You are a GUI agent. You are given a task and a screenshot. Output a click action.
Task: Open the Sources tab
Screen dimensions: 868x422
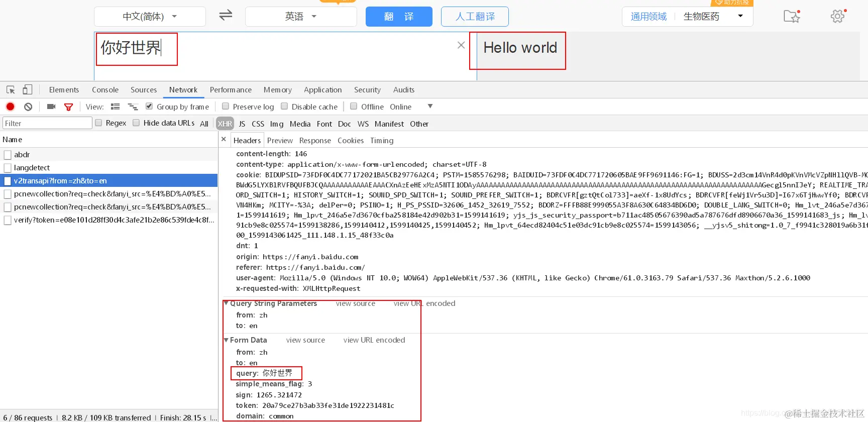point(144,90)
